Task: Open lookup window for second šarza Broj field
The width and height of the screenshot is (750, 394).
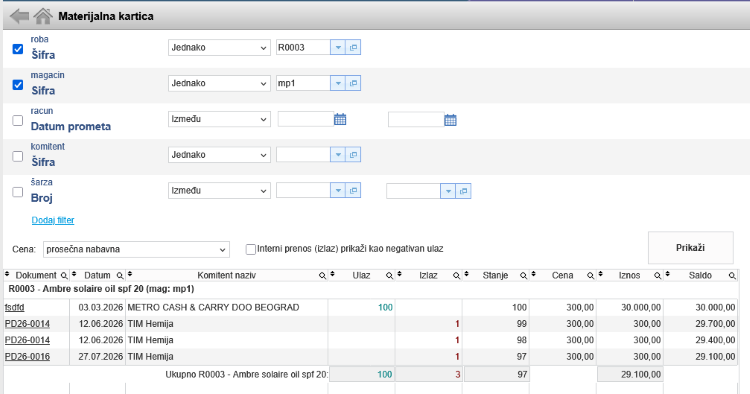Action: click(x=463, y=191)
